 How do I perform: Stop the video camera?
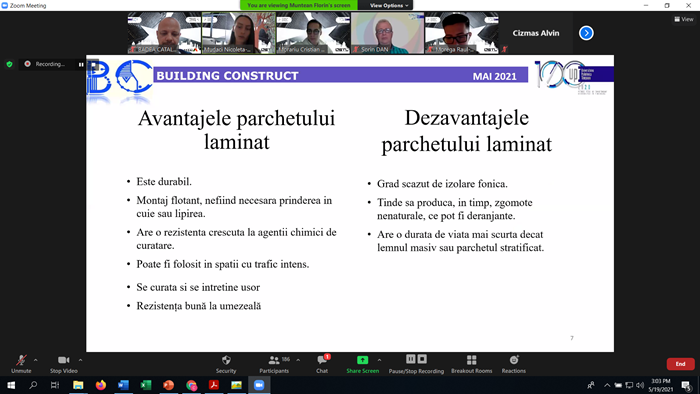coord(63,364)
